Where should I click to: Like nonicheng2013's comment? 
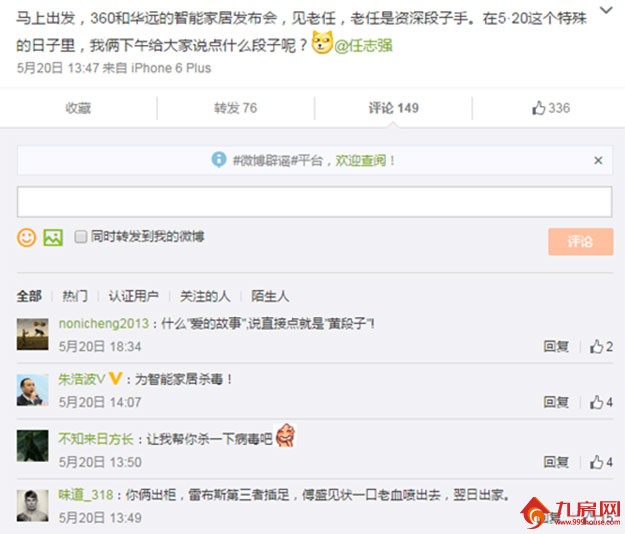tap(601, 346)
